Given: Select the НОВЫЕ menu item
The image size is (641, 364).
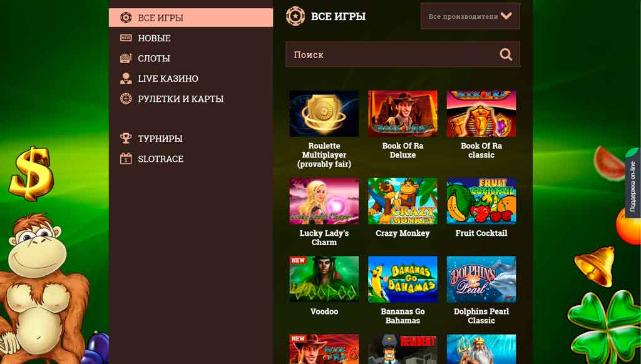Looking at the screenshot, I should point(154,38).
